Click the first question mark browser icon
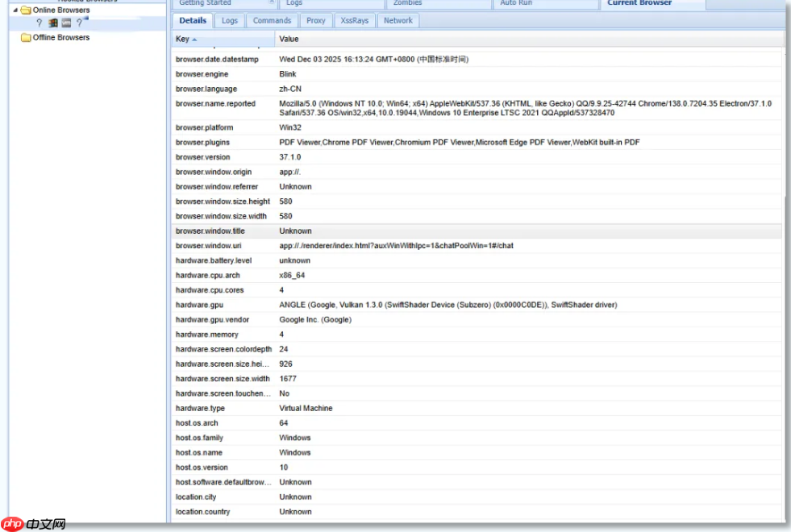This screenshot has height=532, width=791. (40, 23)
